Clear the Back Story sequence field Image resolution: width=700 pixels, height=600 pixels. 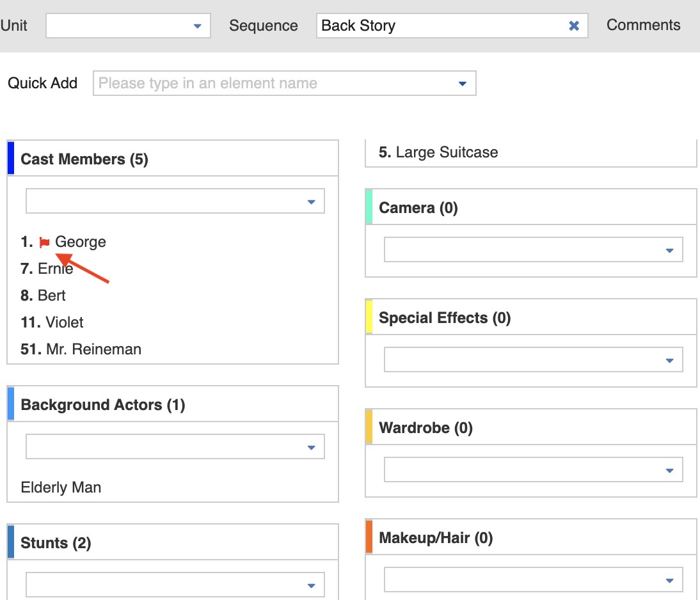[574, 26]
